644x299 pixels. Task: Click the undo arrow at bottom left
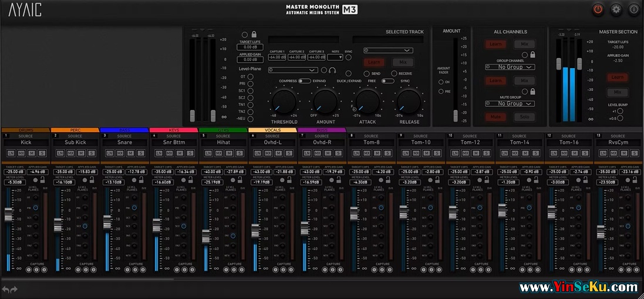coord(6,289)
